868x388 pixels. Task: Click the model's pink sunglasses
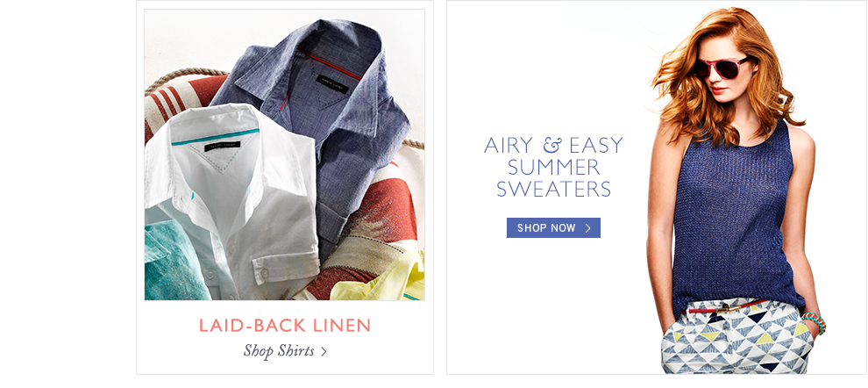(720, 68)
